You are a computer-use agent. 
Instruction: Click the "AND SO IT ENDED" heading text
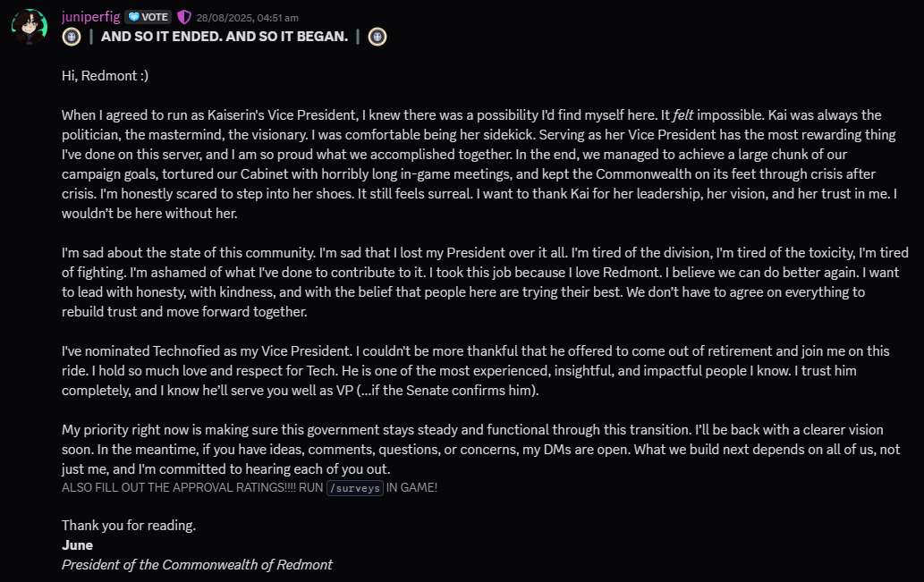coord(225,37)
